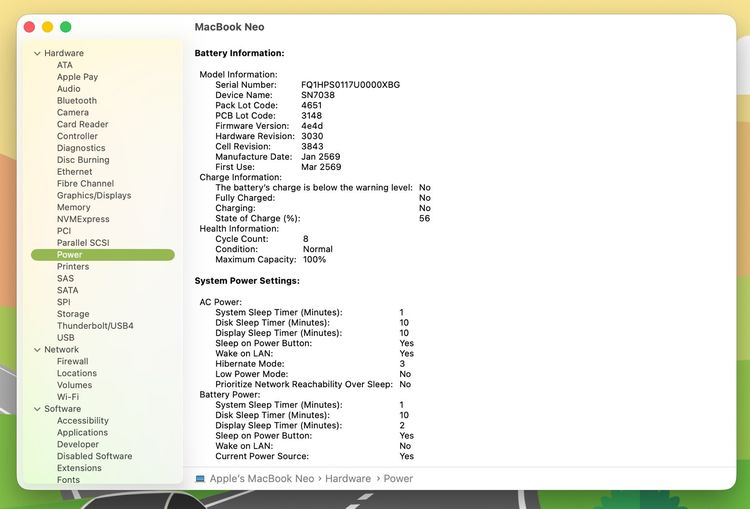Select Audio in the sidebar
The image size is (750, 509).
pyautogui.click(x=68, y=89)
